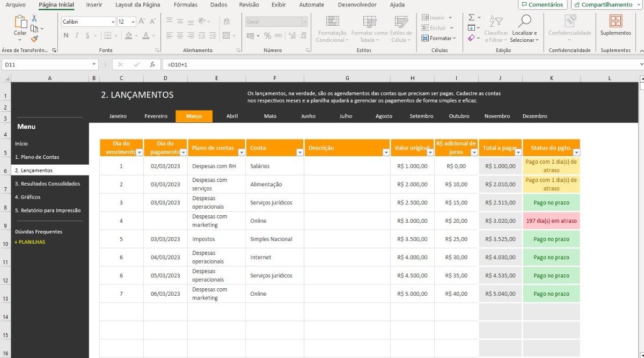644x358 pixels.
Task: Select cell with 197 dia(s) em atraso
Action: [x=551, y=221]
